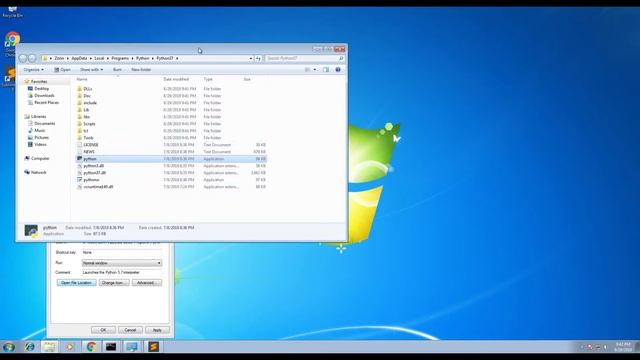Click Cancel in properties dialog
This screenshot has width=640, height=360.
click(130, 330)
